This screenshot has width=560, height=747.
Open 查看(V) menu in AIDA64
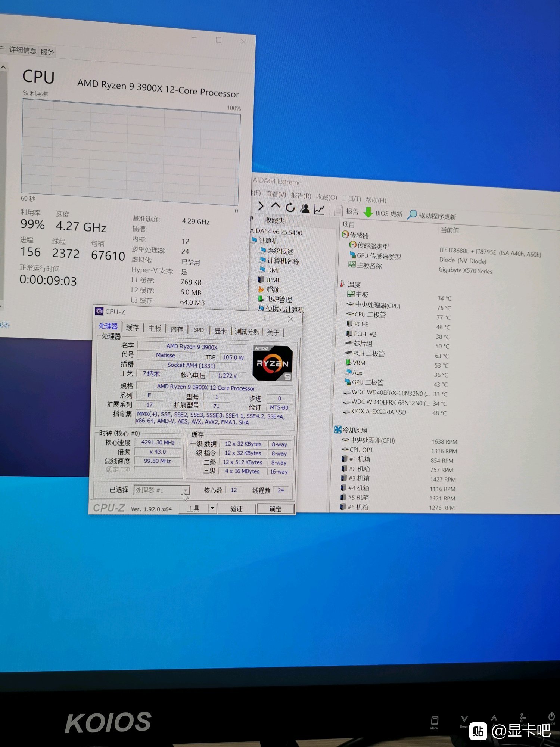click(276, 194)
